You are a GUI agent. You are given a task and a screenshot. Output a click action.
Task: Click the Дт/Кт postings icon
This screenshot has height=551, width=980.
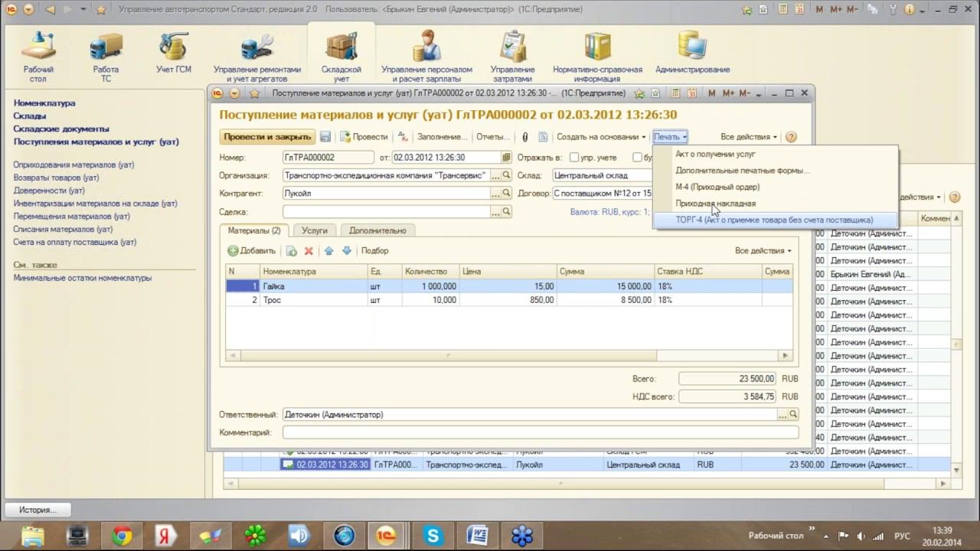[403, 137]
